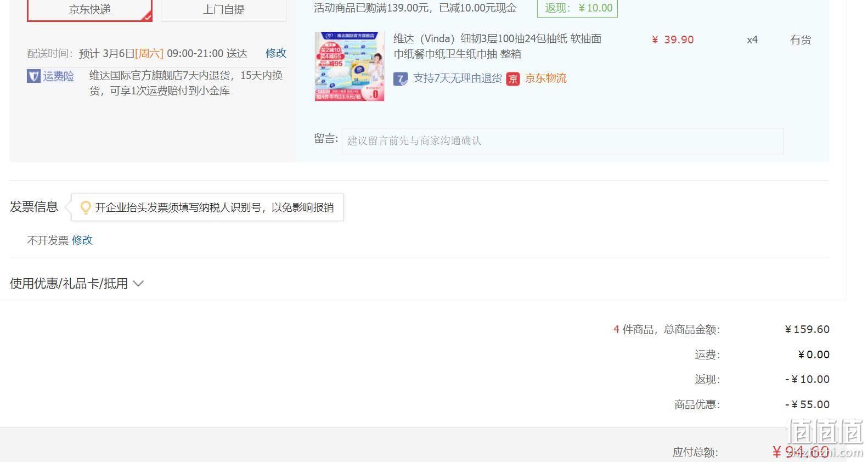The height and width of the screenshot is (462, 868).
Task: Click 支持7天无理由退货 text
Action: 458,78
